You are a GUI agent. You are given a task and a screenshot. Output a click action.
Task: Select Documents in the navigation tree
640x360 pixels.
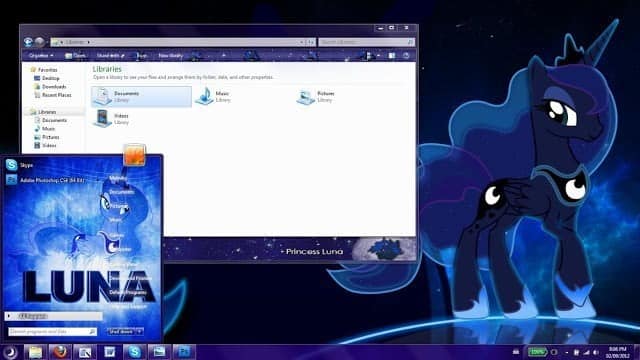(51, 120)
